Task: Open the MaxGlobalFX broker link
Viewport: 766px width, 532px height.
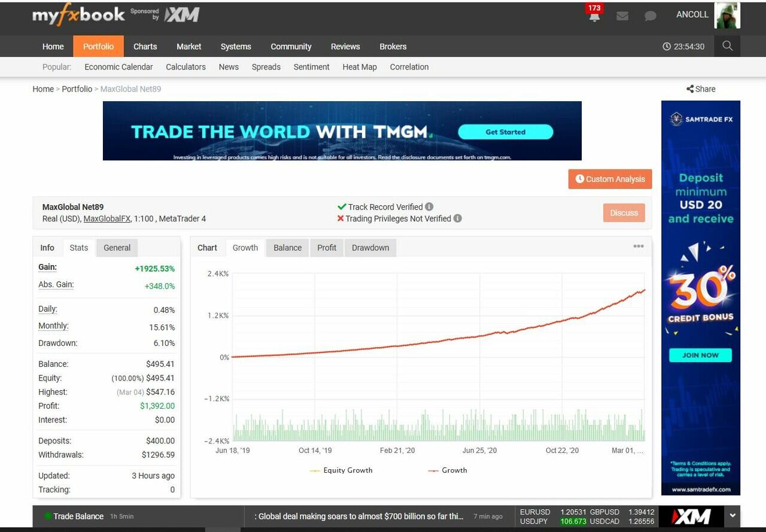Action: [x=107, y=219]
